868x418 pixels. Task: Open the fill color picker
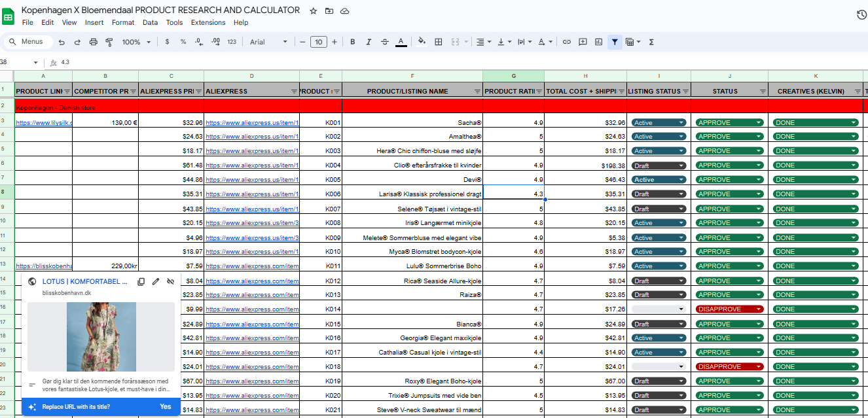[x=422, y=42]
